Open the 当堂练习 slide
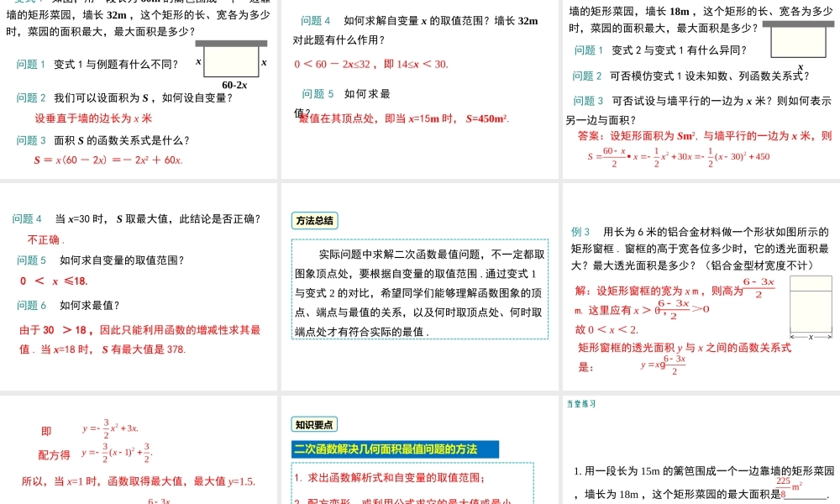Image resolution: width=840 pixels, height=504 pixels. coord(701,450)
